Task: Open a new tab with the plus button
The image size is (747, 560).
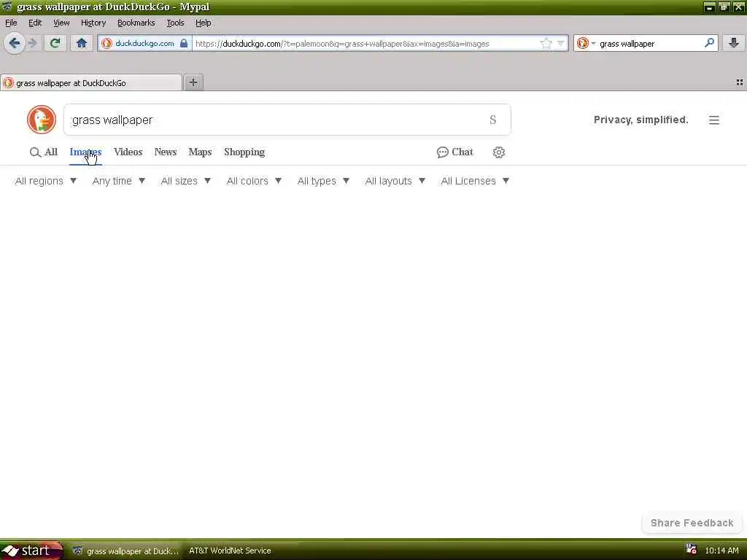Action: click(x=193, y=82)
